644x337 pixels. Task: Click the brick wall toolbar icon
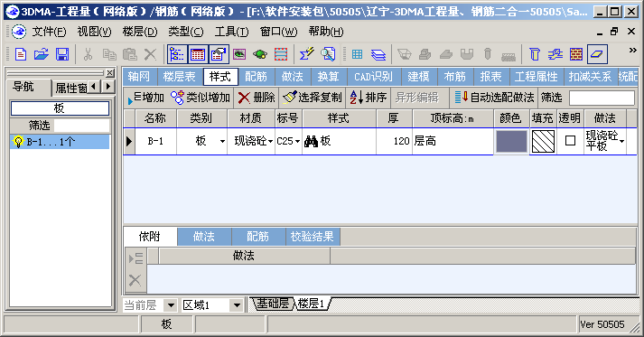pos(576,54)
